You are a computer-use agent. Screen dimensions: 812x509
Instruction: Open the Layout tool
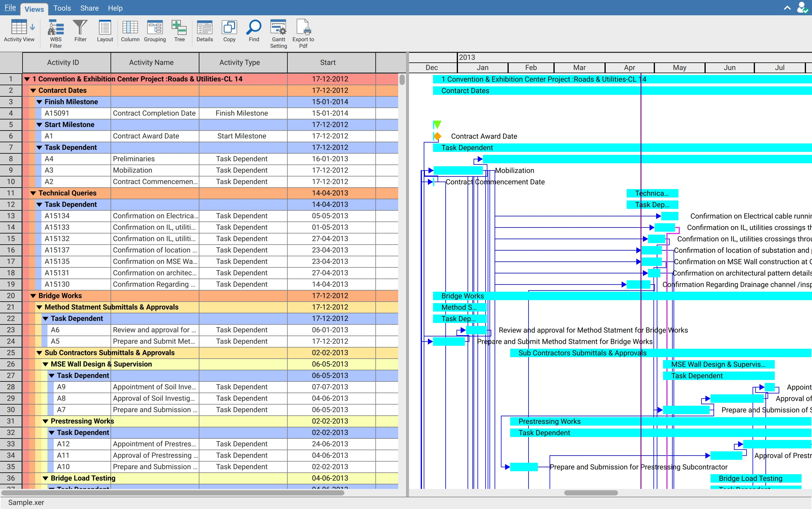coord(105,31)
